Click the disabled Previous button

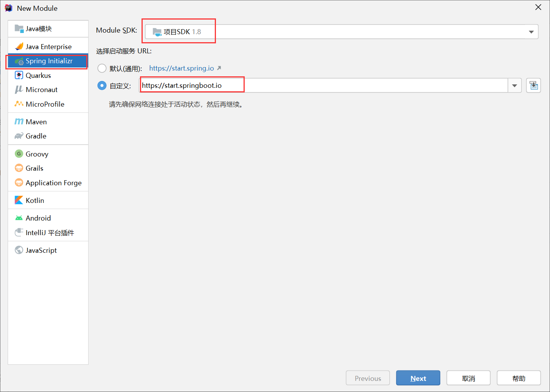pos(368,378)
